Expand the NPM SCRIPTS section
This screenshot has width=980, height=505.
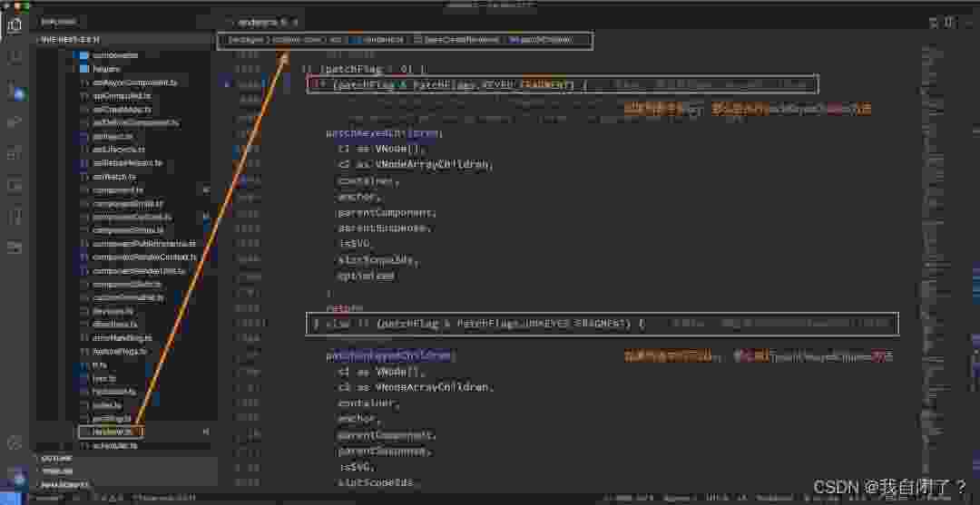coord(65,484)
